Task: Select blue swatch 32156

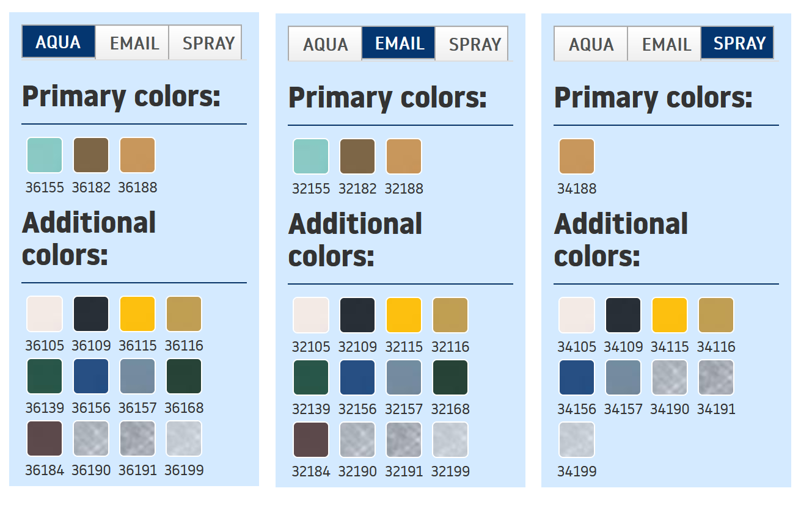Action: (357, 377)
